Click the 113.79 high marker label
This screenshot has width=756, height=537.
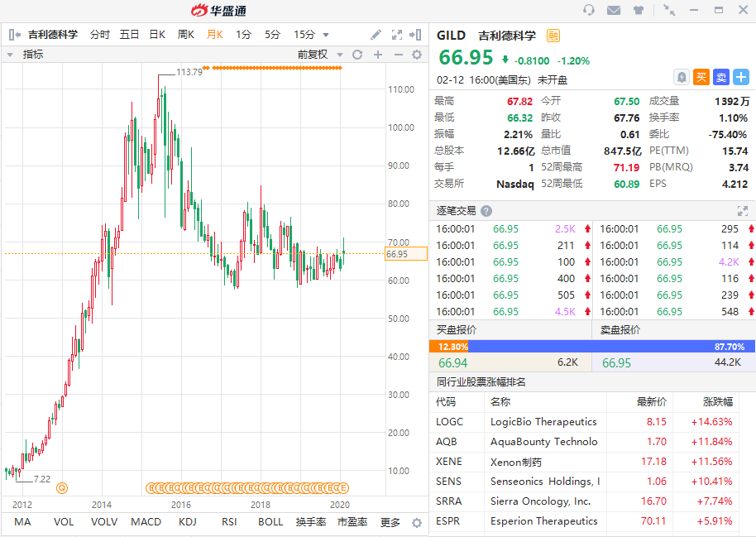(x=189, y=72)
